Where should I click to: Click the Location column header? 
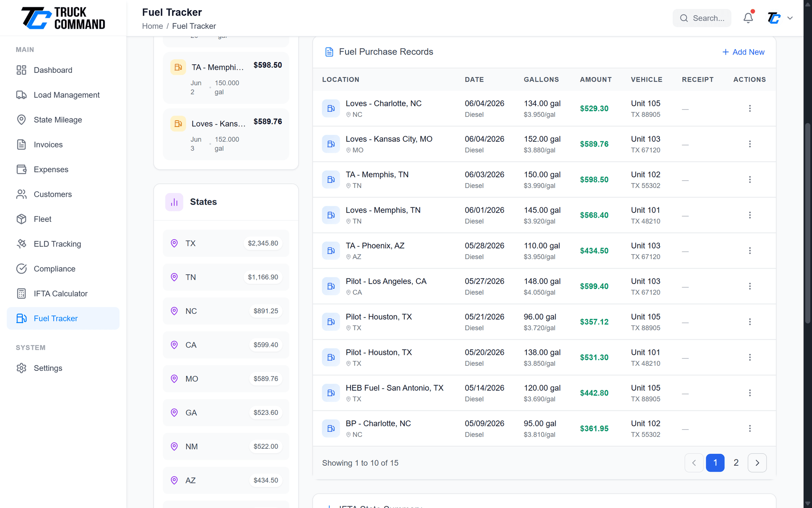pyautogui.click(x=340, y=80)
